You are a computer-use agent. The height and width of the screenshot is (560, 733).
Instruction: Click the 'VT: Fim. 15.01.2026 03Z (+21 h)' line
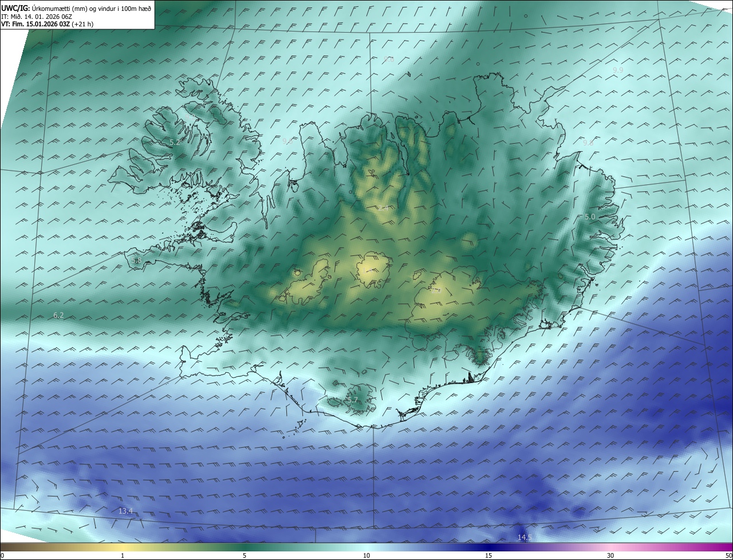coord(47,24)
